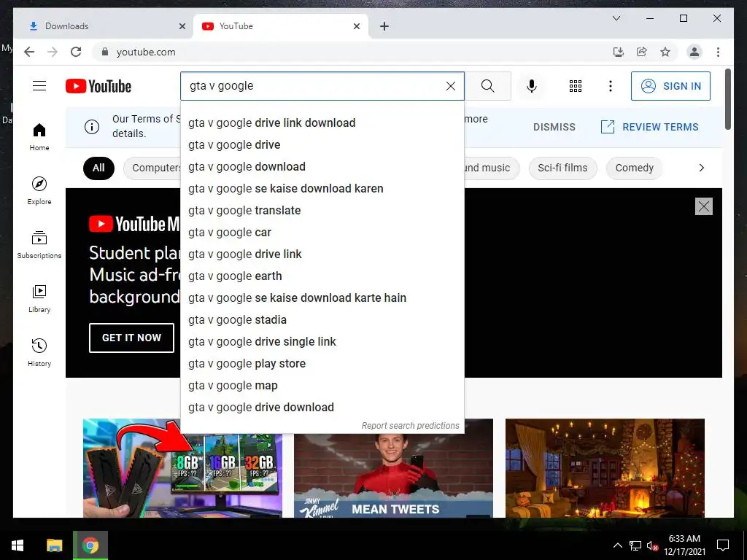Screen dimensions: 747x560
Task: Select the Comedy chip
Action: click(x=634, y=168)
